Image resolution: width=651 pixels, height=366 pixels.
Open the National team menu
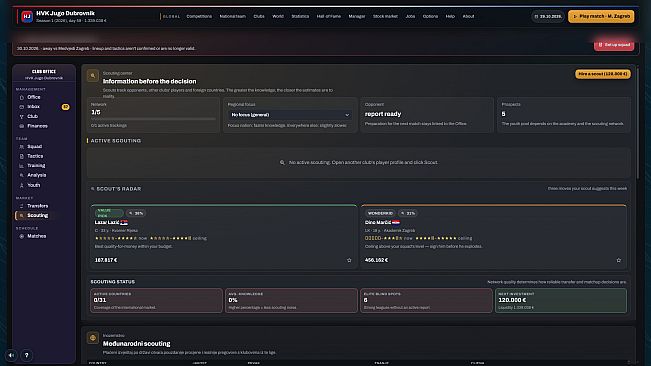coord(232,17)
